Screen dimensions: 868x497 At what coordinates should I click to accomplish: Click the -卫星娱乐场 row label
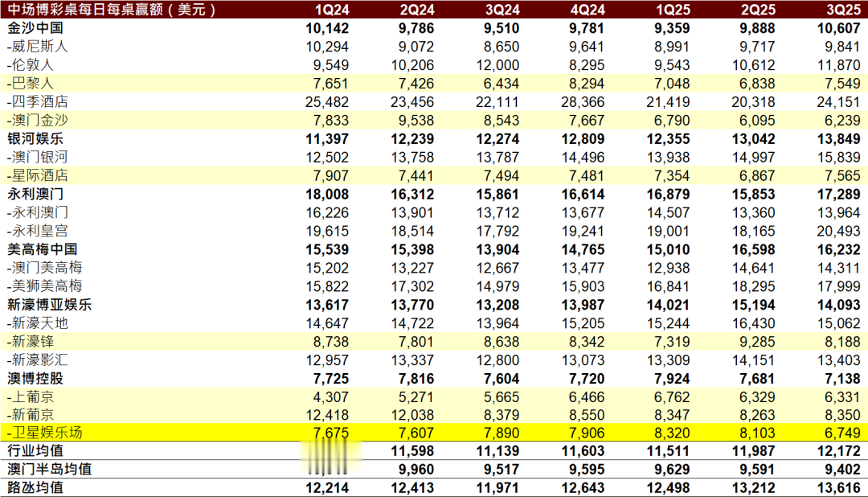coord(44,433)
